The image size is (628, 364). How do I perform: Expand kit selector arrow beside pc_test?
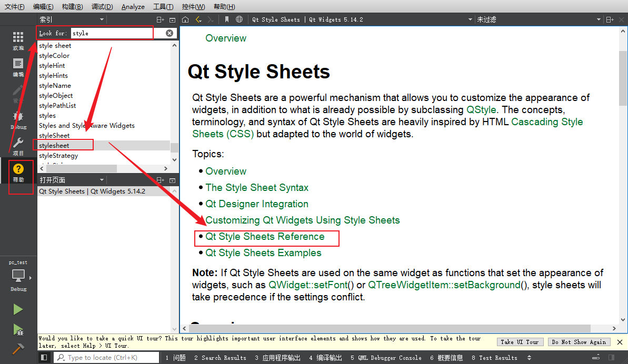[31, 278]
